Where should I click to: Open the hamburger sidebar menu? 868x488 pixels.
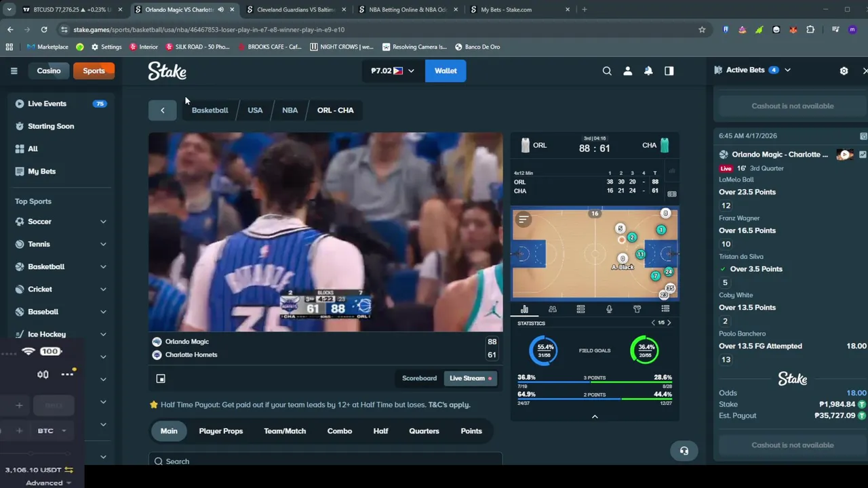tap(14, 70)
